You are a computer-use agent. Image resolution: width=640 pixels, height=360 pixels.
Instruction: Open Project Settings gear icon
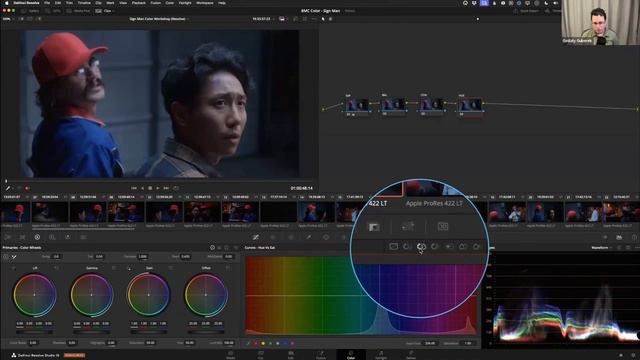633,355
